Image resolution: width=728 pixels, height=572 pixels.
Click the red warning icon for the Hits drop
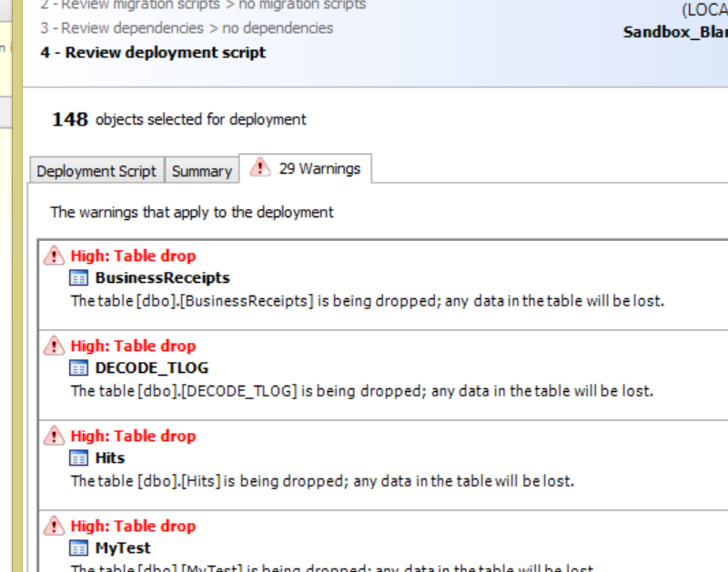point(55,436)
